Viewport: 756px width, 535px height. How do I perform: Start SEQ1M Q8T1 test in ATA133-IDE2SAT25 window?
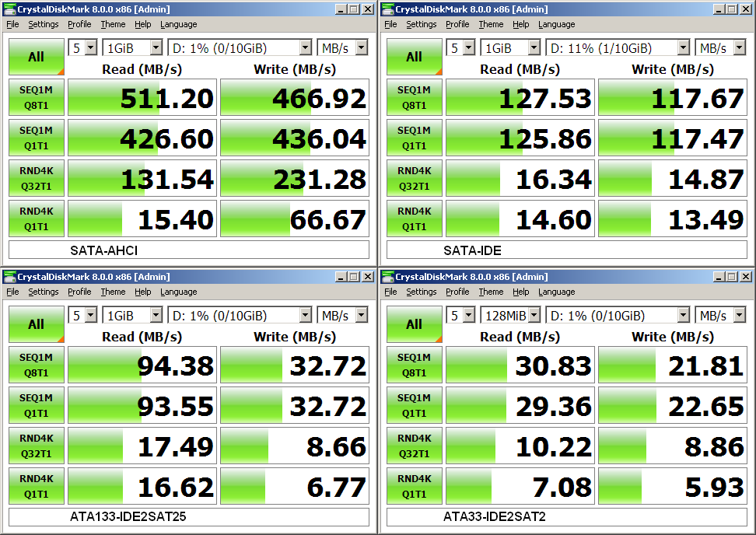[36, 365]
